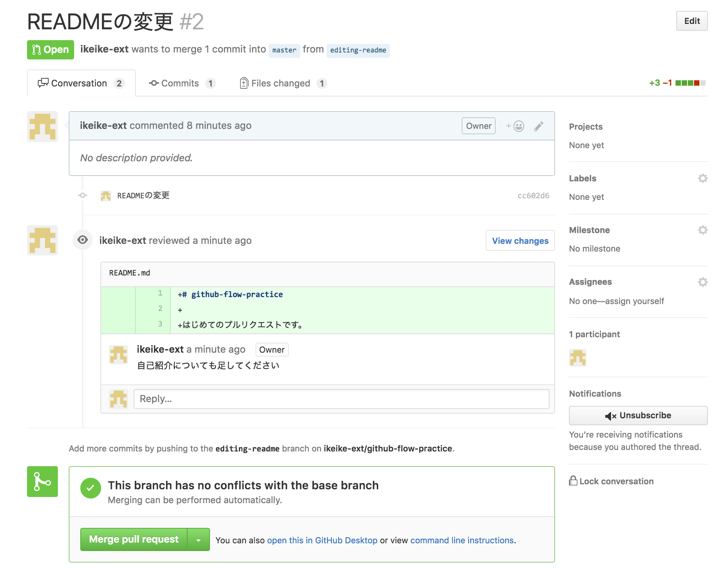Open Assignees settings gear
Viewport: 728px width, 568px height.
point(703,282)
